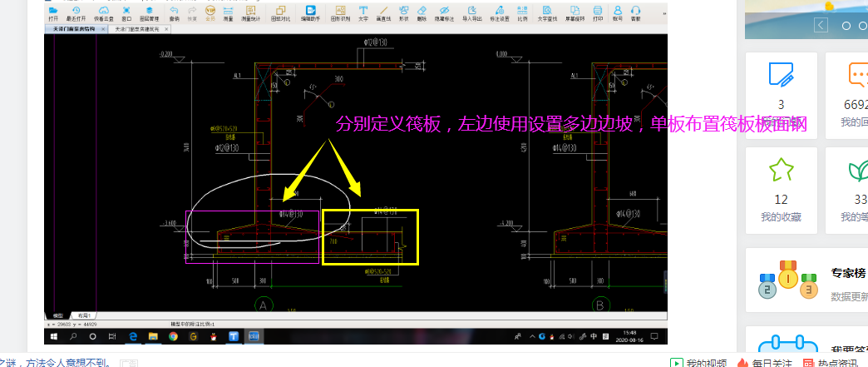This screenshot has height=367, width=868.
Task: Click the 打开 open file icon
Action: 53,14
